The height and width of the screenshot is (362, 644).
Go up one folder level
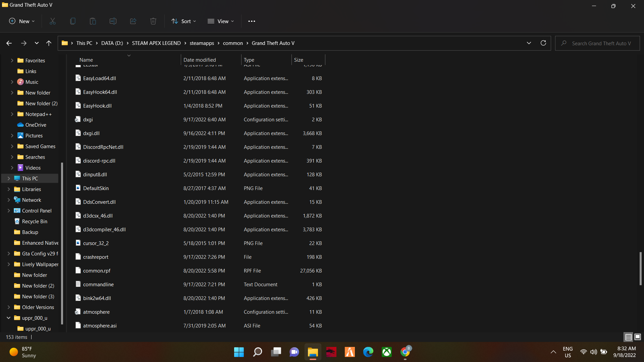[x=49, y=43]
